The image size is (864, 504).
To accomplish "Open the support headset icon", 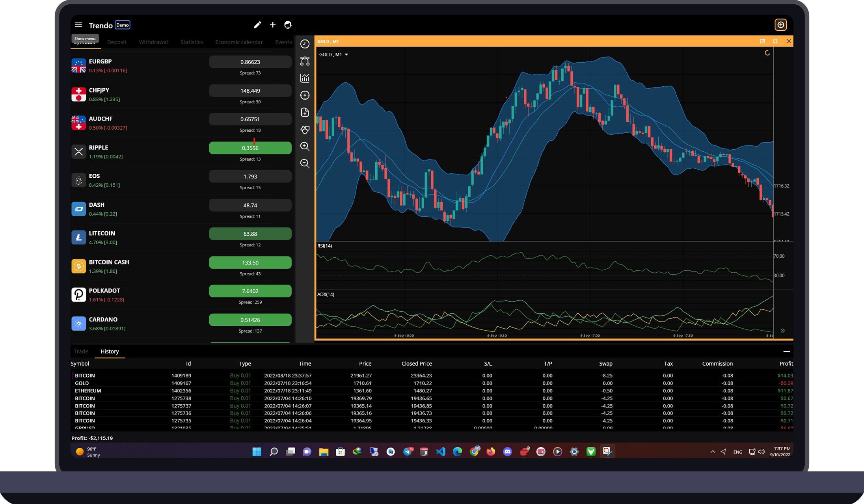I will coord(288,25).
